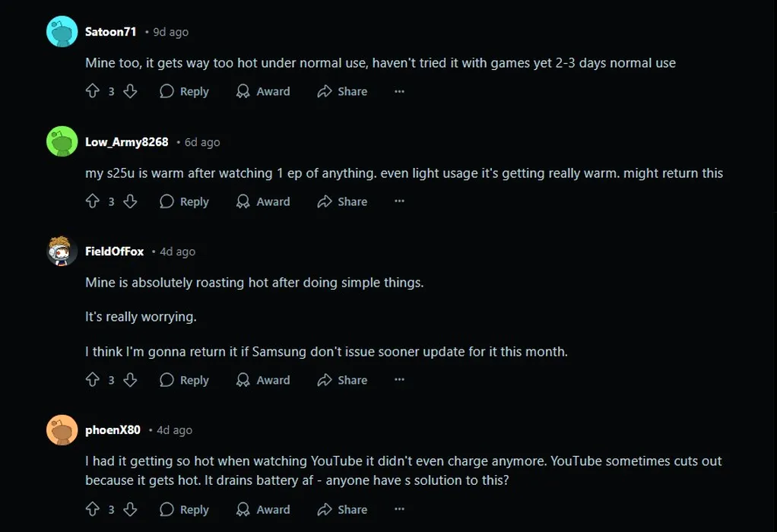Upvote Satoon71's comment
This screenshot has height=532, width=777.
coord(93,91)
